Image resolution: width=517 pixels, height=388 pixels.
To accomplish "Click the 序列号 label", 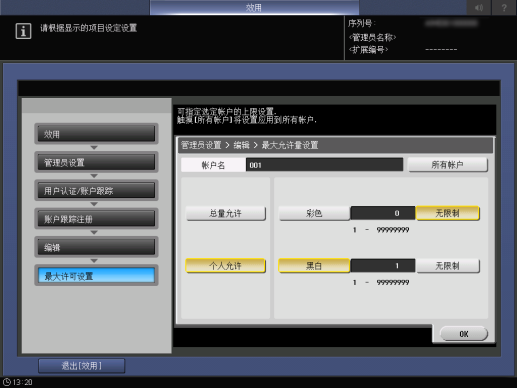I will point(362,23).
